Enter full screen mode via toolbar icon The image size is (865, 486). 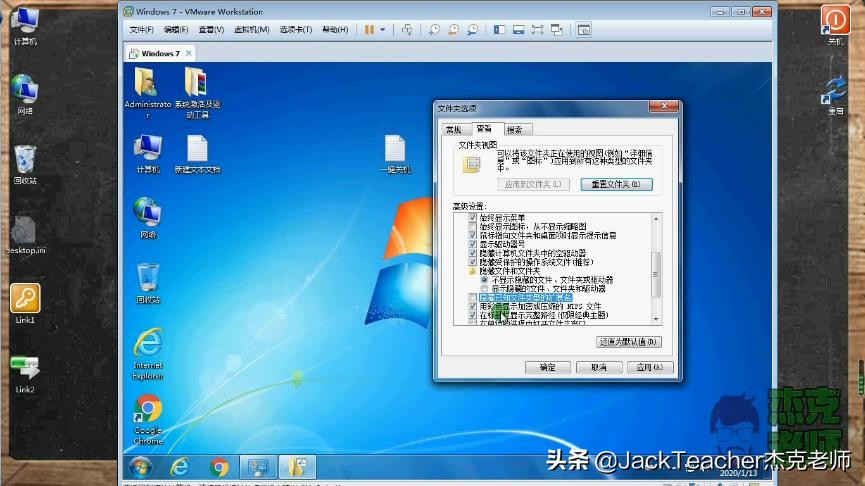(x=537, y=30)
